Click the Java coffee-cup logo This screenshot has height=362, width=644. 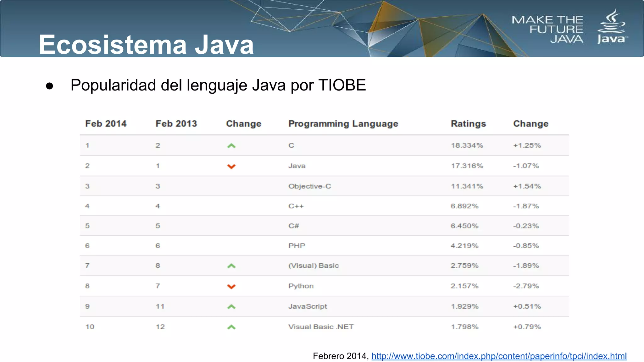[x=612, y=26]
